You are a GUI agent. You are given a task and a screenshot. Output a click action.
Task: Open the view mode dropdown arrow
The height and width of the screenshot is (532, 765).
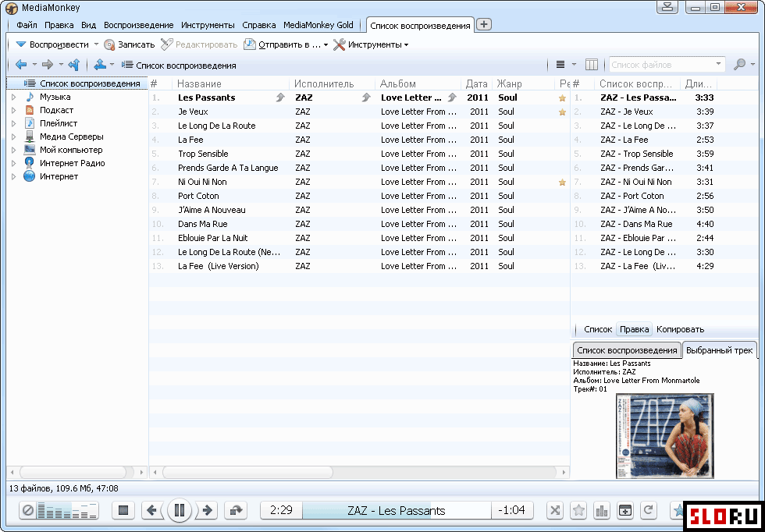point(574,65)
